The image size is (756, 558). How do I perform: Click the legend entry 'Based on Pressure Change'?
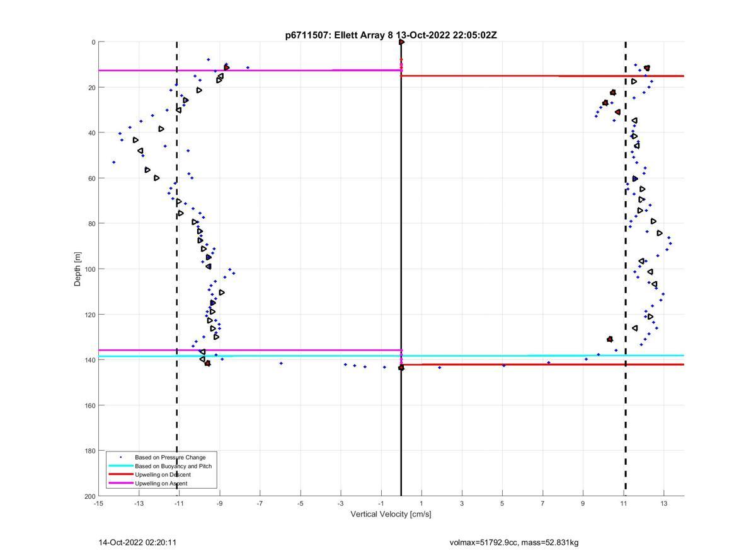[170, 457]
